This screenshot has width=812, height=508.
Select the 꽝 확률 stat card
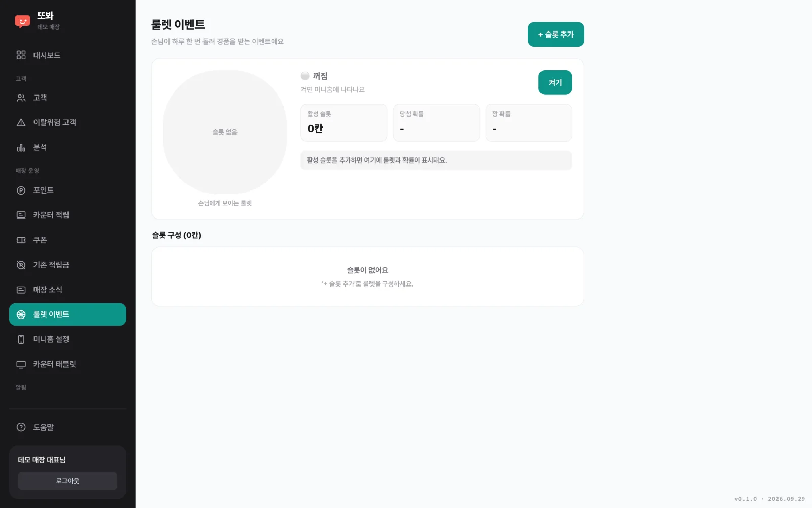[x=529, y=123]
